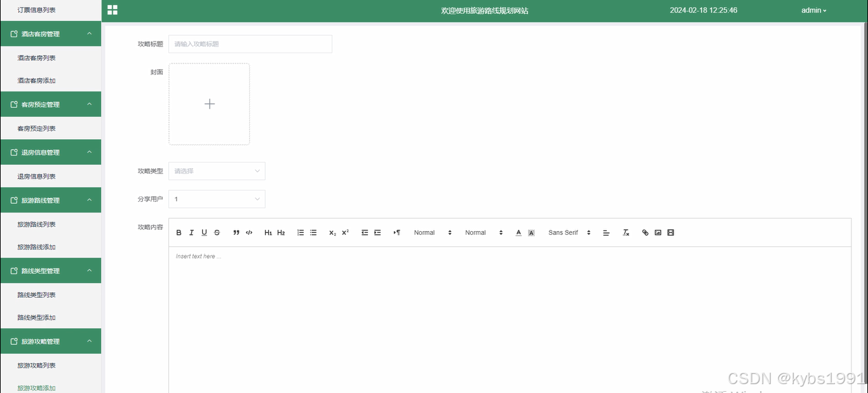Create an ordered numbered list
Viewport: 868px width, 393px height.
pyautogui.click(x=301, y=232)
